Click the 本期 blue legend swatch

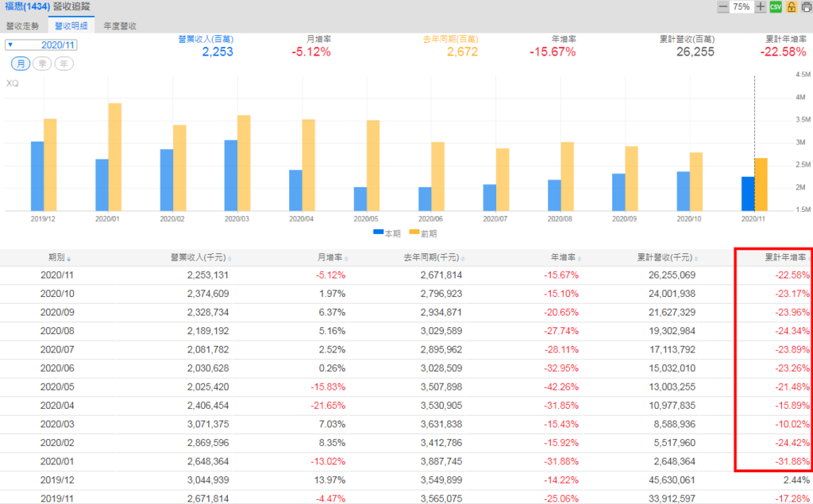378,233
